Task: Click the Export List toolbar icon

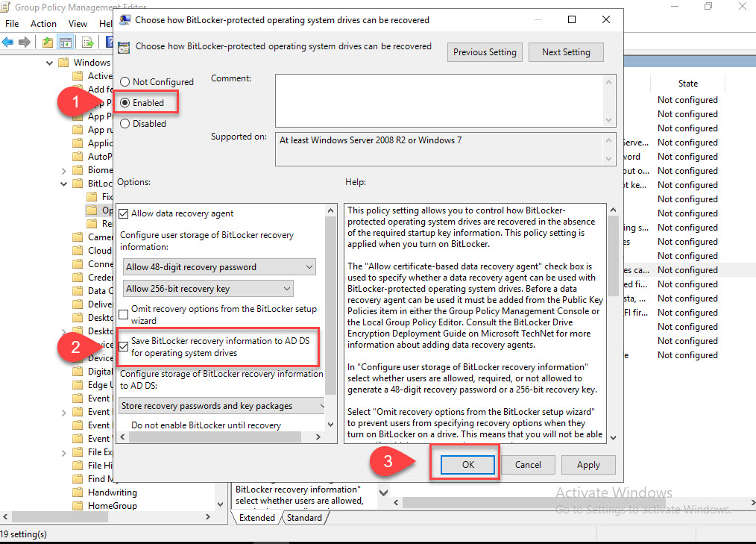Action: pos(87,43)
